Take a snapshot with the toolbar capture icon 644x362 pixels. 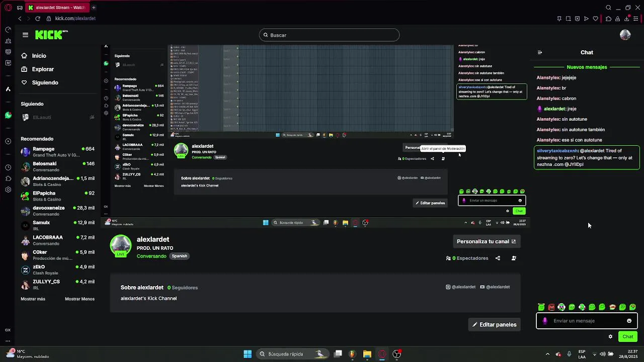(568, 19)
